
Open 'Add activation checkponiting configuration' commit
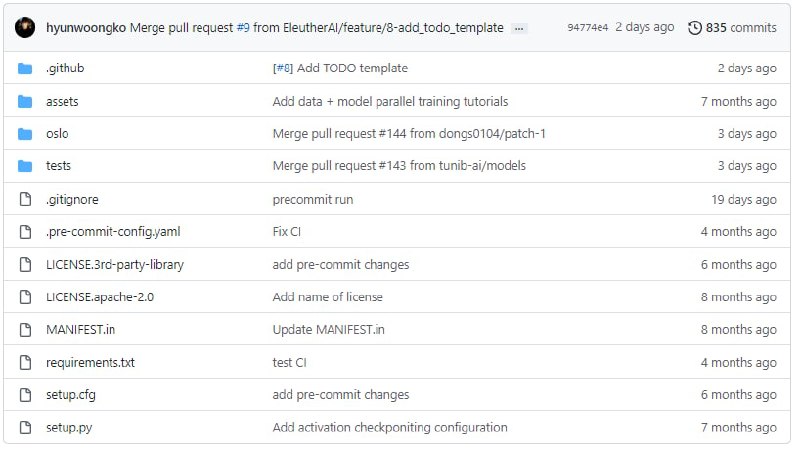point(390,427)
